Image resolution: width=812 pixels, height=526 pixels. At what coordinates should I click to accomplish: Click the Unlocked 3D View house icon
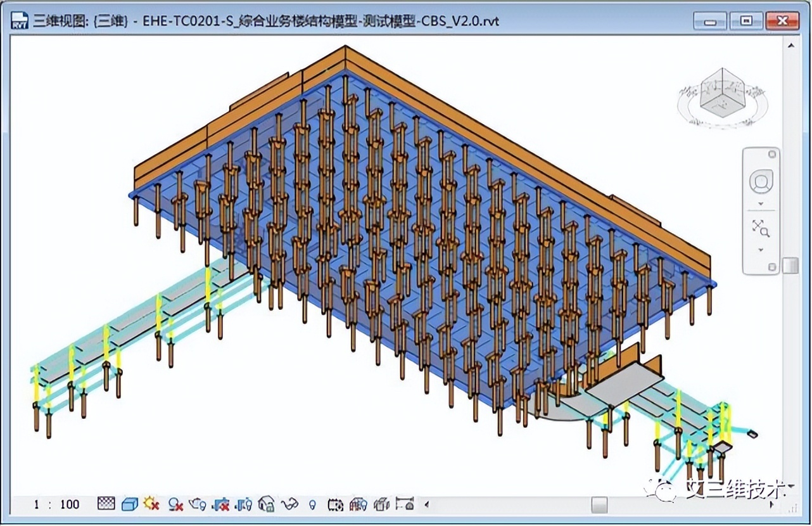click(266, 504)
